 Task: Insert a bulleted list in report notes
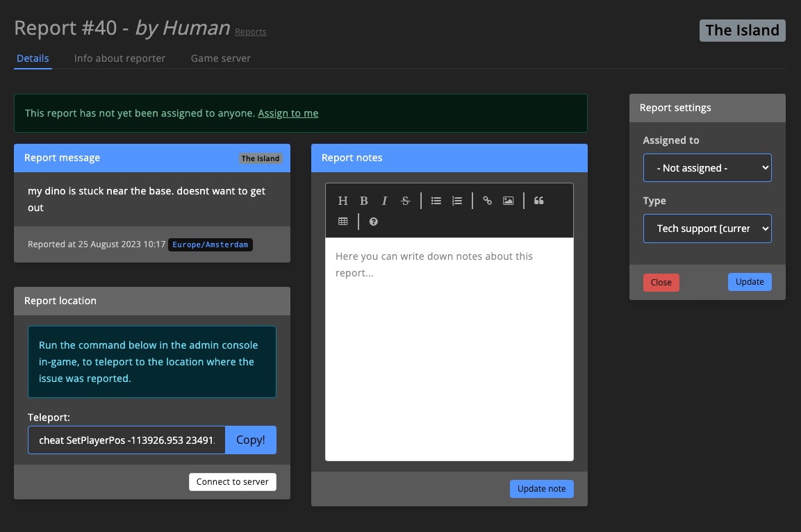436,201
